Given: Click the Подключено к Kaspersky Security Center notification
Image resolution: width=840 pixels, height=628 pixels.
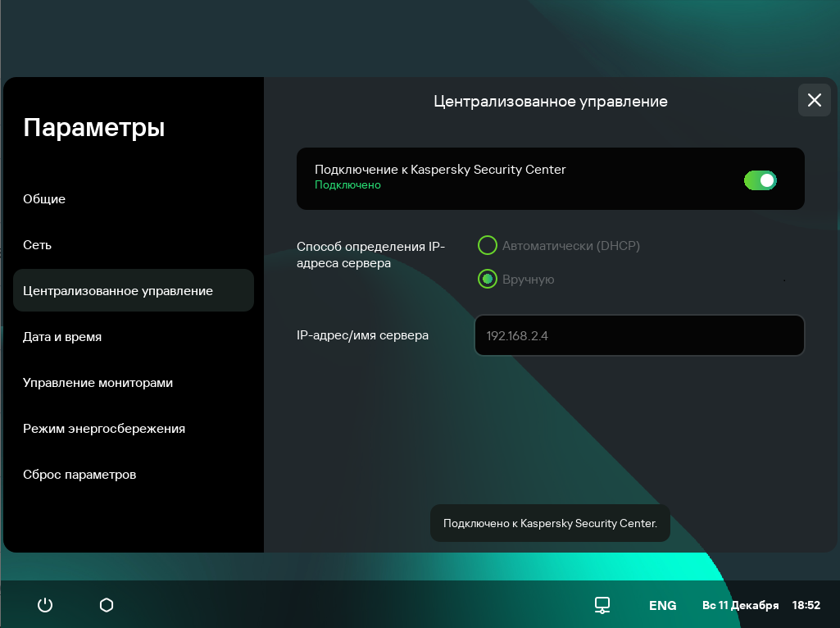Looking at the screenshot, I should point(550,523).
